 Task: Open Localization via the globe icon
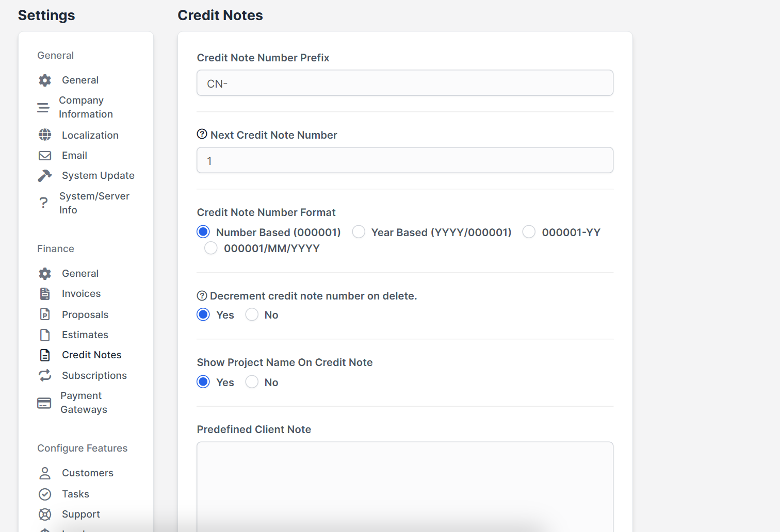coord(45,135)
